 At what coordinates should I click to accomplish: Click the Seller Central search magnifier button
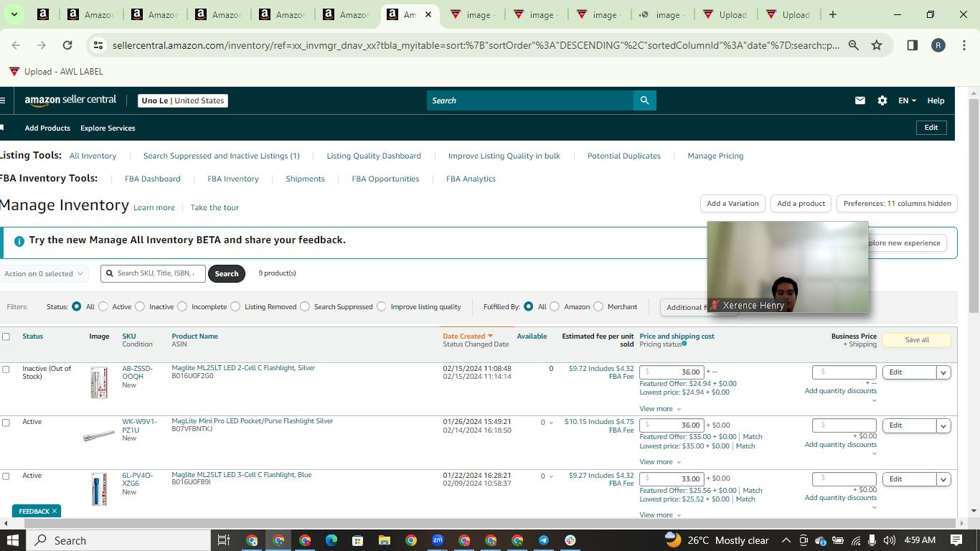tap(644, 100)
